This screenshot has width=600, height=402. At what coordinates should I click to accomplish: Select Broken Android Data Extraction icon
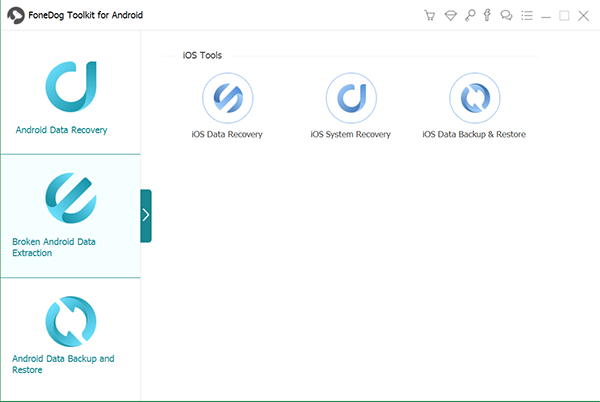coord(70,198)
